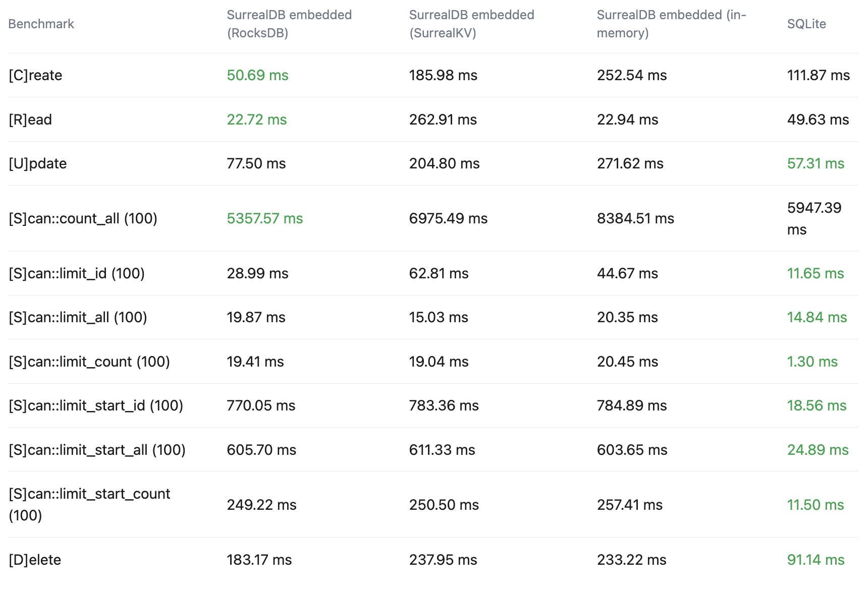Click the 62.81 ms cell
Screen dimensions: 868x592
[439, 273]
